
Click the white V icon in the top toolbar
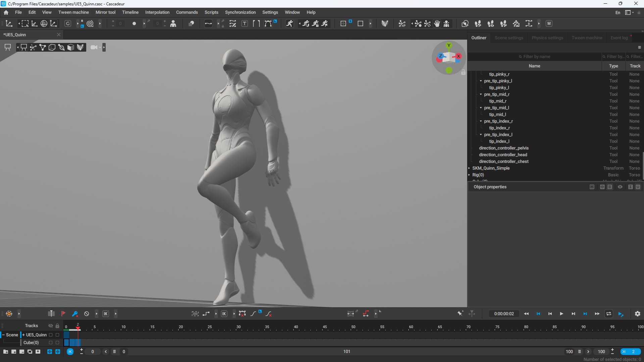[385, 23]
